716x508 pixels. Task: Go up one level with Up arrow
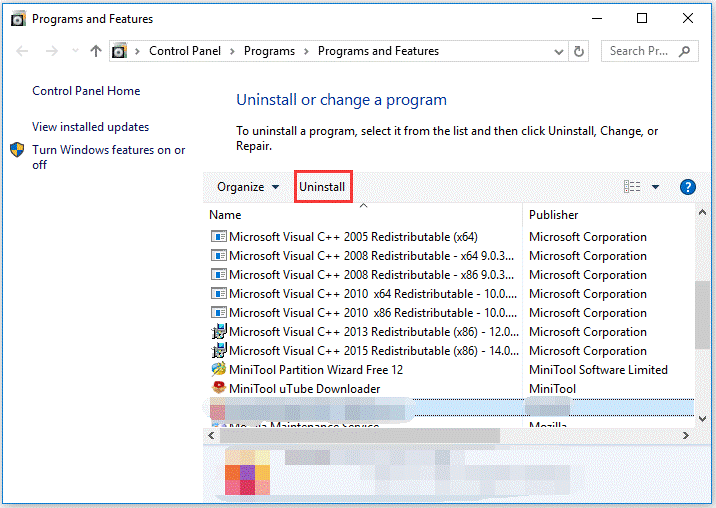coord(95,51)
